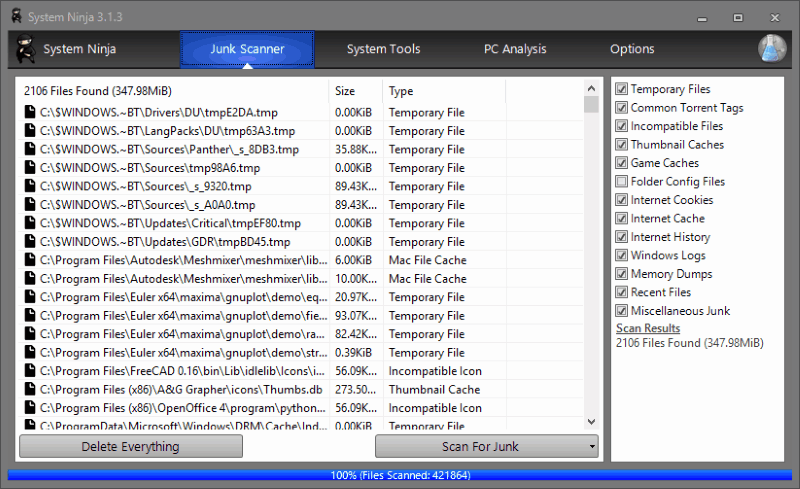
Task: Enable Folder Config Files checkbox
Action: tap(621, 181)
